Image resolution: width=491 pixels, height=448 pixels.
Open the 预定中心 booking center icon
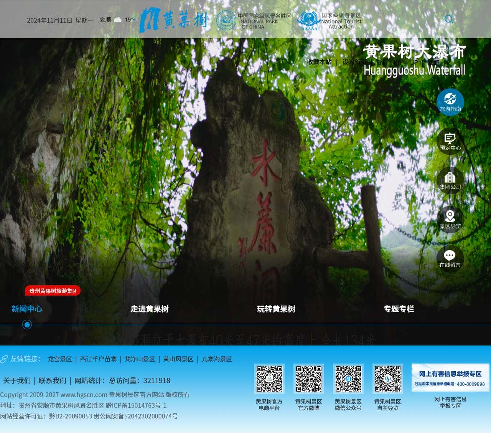[x=450, y=141]
